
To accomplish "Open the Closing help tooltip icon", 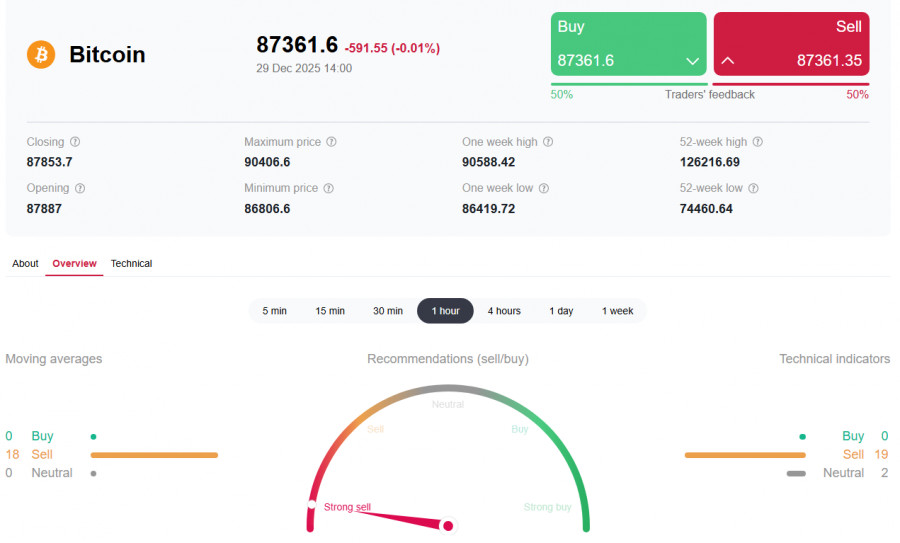I will [75, 142].
